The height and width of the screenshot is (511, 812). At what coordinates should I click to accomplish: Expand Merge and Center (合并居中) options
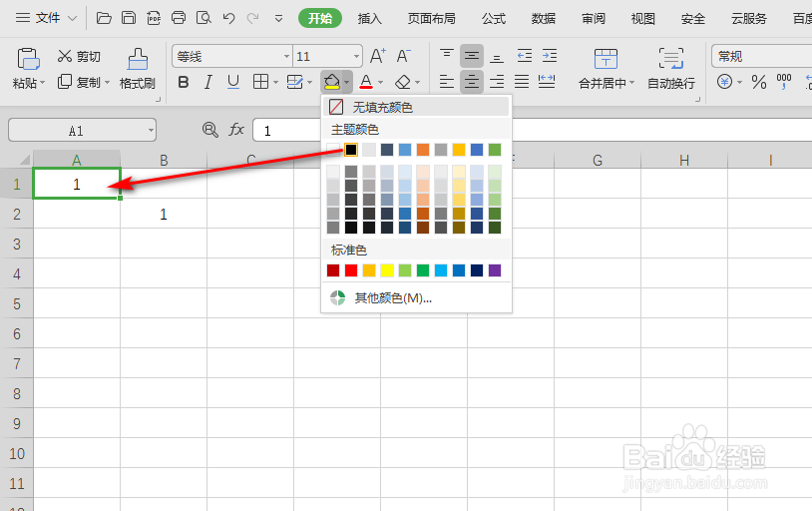click(631, 83)
